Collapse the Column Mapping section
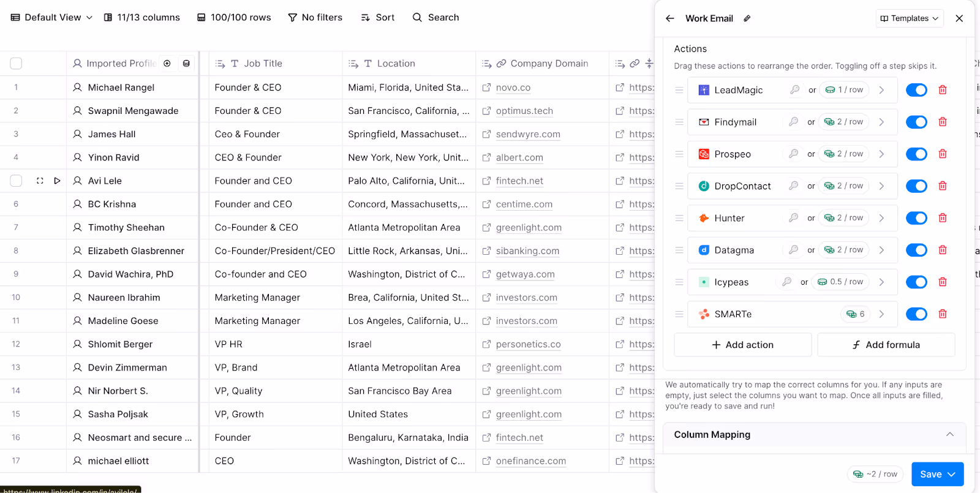Image resolution: width=980 pixels, height=493 pixels. 950,434
